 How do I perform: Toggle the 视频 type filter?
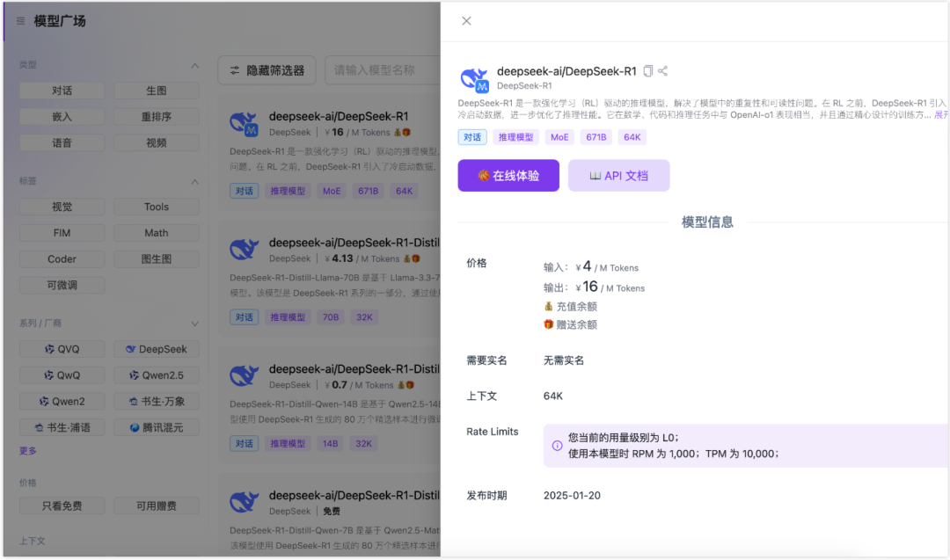157,143
